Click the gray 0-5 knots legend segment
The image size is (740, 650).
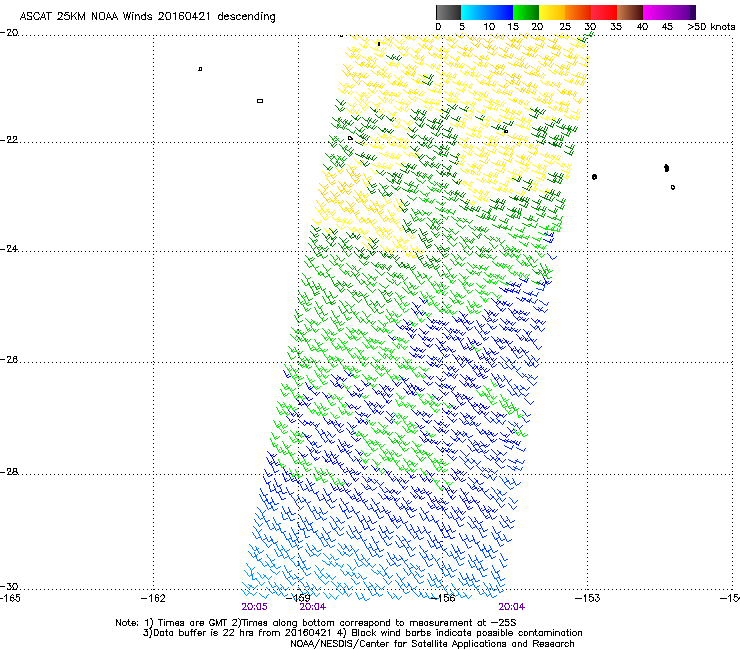point(448,12)
